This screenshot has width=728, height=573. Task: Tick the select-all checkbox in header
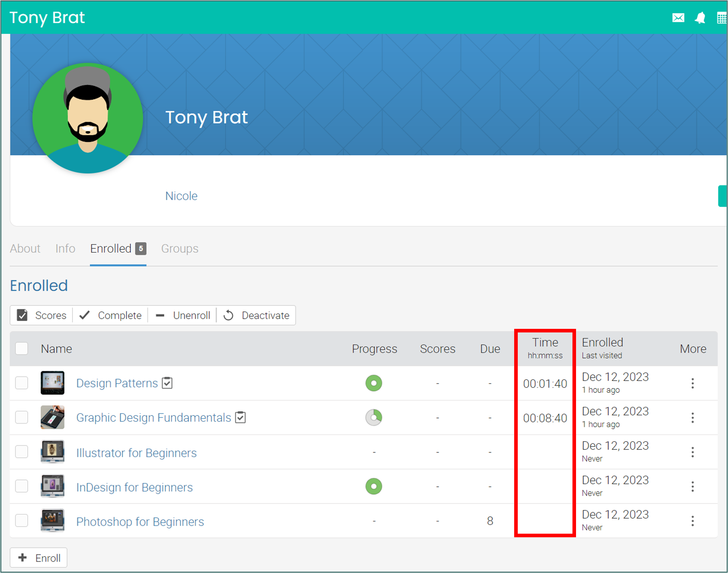tap(22, 349)
